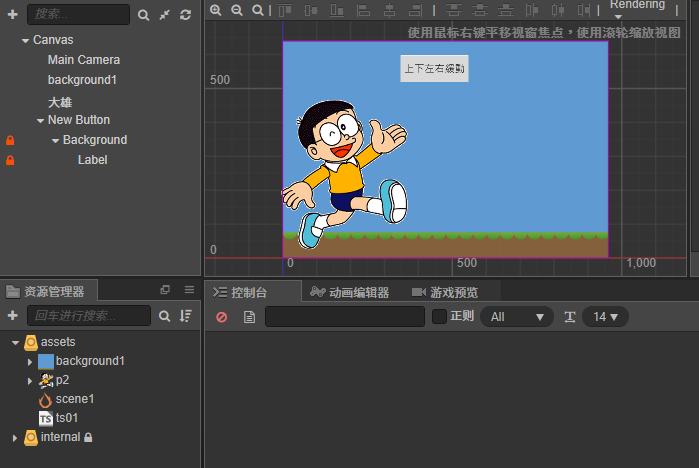The image size is (699, 468).
Task: Expand the p2 asset
Action: tap(30, 381)
